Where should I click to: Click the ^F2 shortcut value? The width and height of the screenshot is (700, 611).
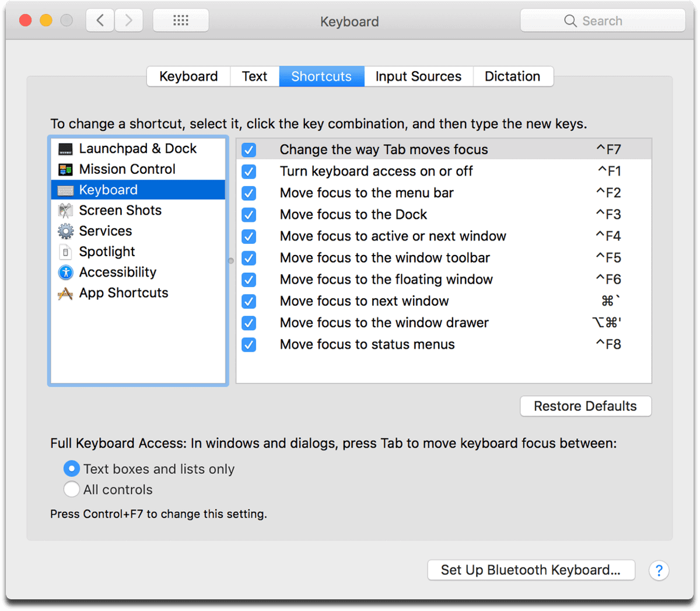608,193
